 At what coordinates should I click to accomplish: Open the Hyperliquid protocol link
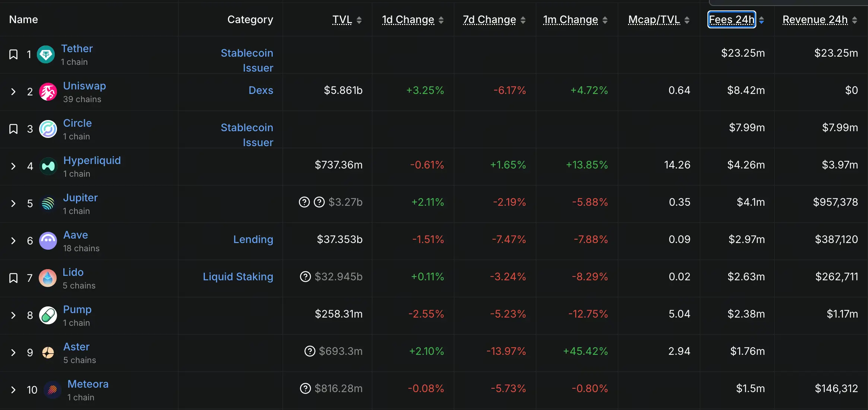[92, 160]
